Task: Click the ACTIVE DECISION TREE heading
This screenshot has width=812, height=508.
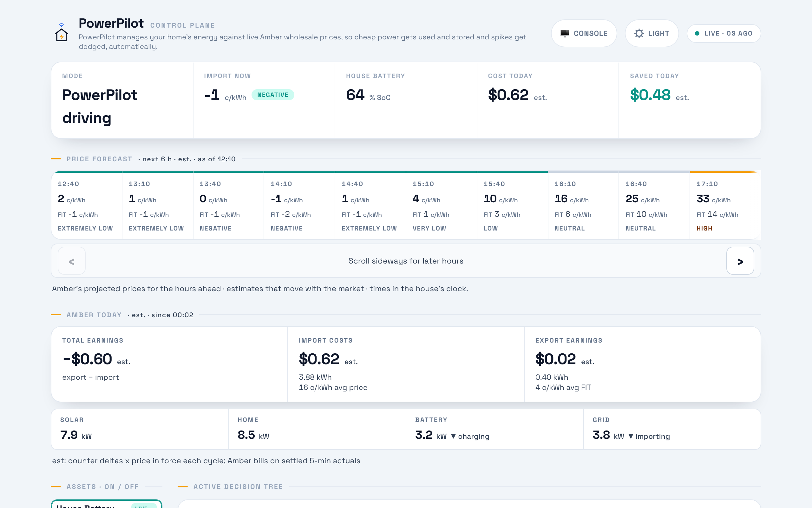Action: (x=238, y=486)
